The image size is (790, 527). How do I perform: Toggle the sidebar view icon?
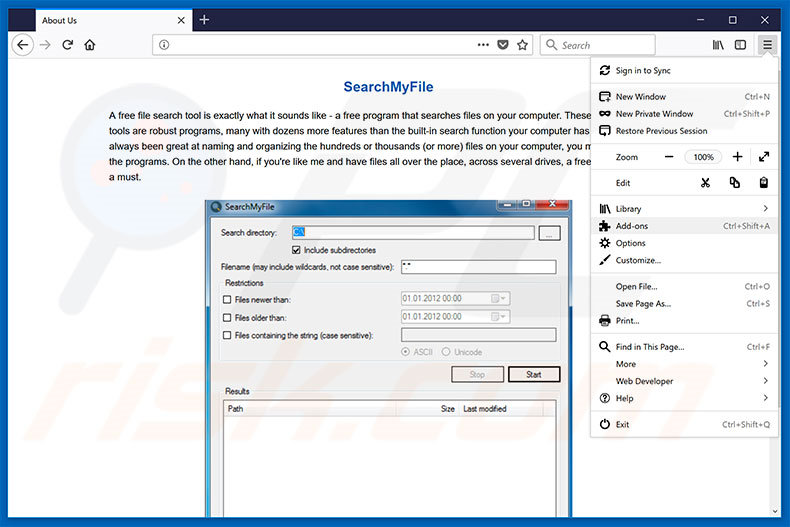pyautogui.click(x=740, y=45)
